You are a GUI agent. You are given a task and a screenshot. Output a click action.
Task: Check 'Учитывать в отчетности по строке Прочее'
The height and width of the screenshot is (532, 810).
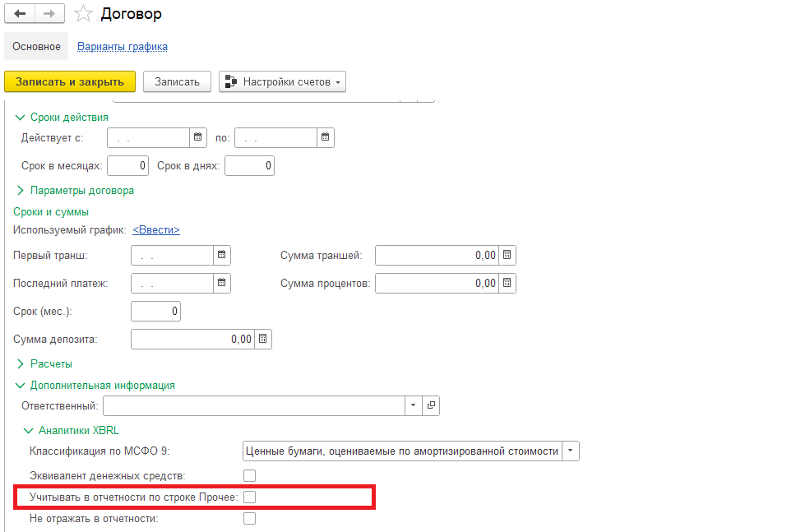[x=249, y=497]
